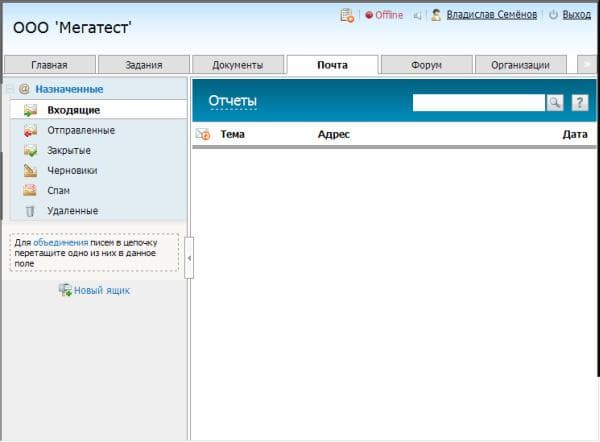Image resolution: width=600 pixels, height=442 pixels.
Task: Click the Закрытые checkmark envelope icon
Action: click(30, 150)
